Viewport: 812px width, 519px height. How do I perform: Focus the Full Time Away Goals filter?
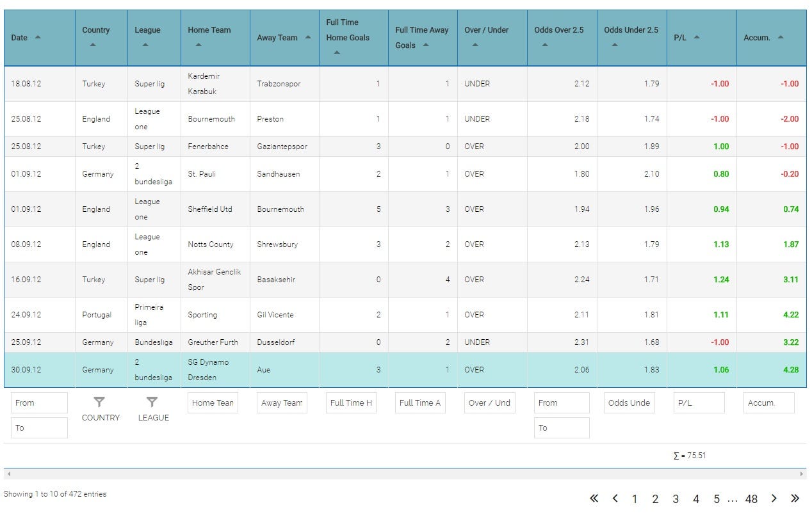point(420,403)
